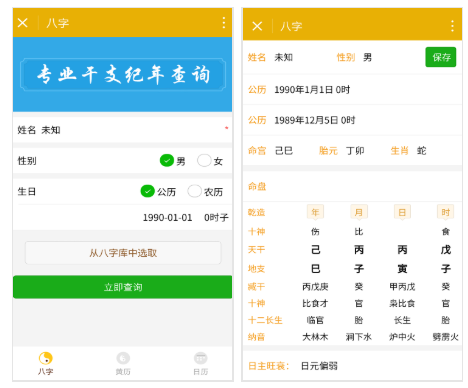Open date picker showing 1990-01-01
Screen dimensions: 468x388
click(x=167, y=218)
